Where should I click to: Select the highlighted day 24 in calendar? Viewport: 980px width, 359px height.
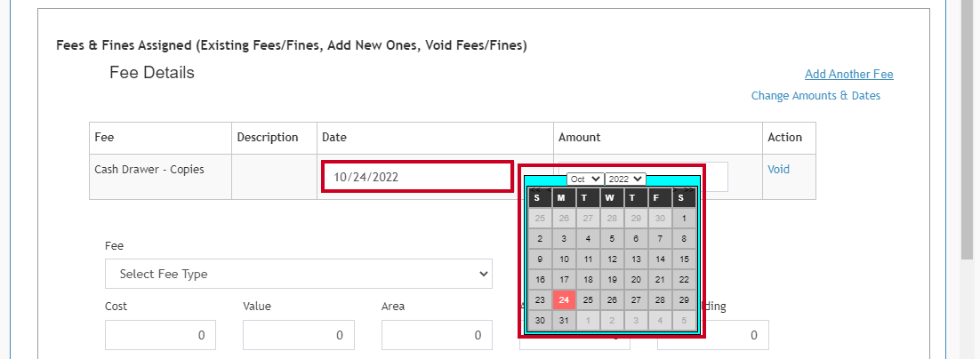pos(564,299)
